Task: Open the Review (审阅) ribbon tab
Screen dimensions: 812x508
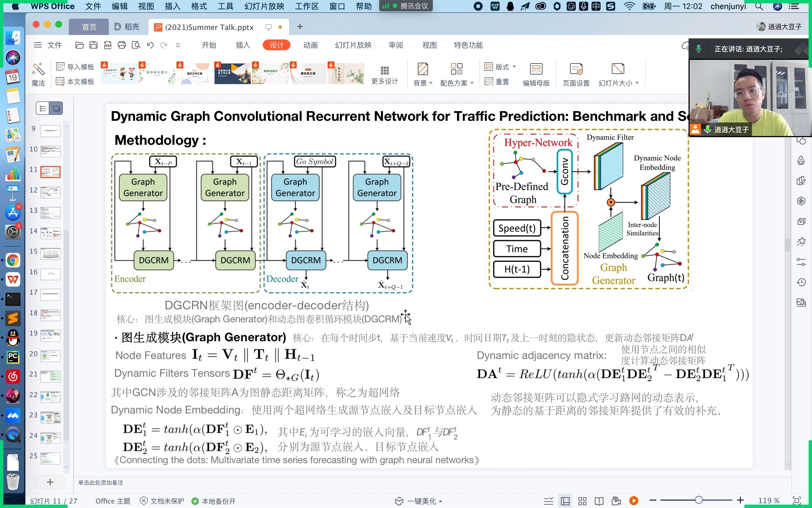Action: coord(396,45)
